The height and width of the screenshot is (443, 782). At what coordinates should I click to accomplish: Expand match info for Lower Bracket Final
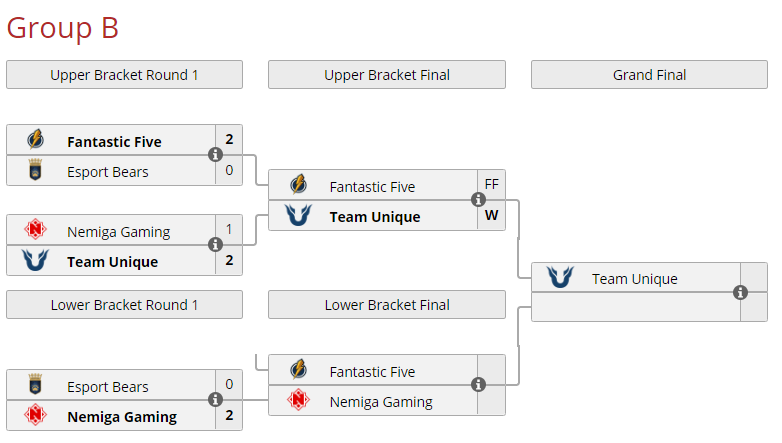478,385
